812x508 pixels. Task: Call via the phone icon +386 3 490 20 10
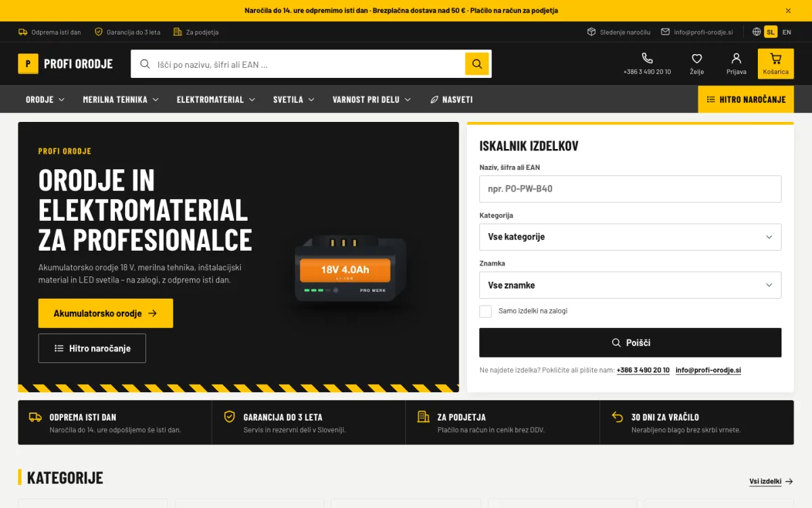(x=647, y=64)
